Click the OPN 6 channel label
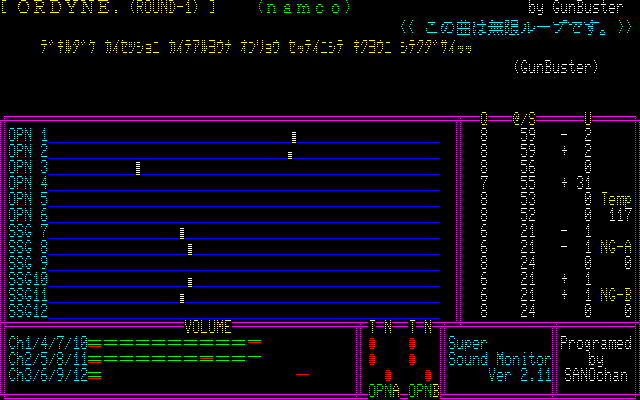Screen dimensions: 640x400 coord(28,215)
